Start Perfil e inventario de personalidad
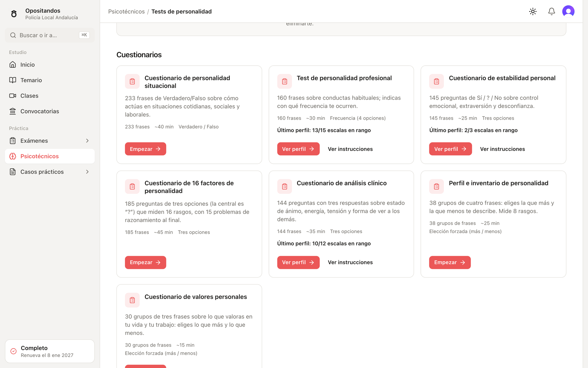This screenshot has width=588, height=368. click(x=450, y=263)
